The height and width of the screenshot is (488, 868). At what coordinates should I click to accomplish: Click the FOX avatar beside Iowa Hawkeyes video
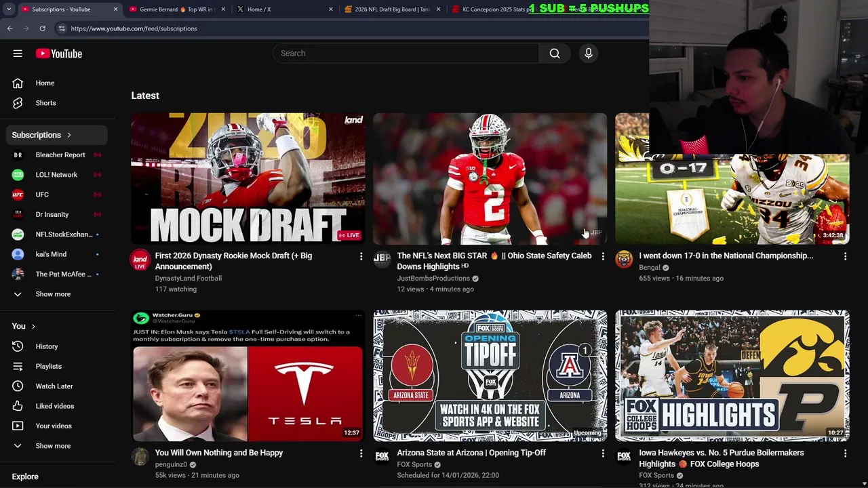624,456
